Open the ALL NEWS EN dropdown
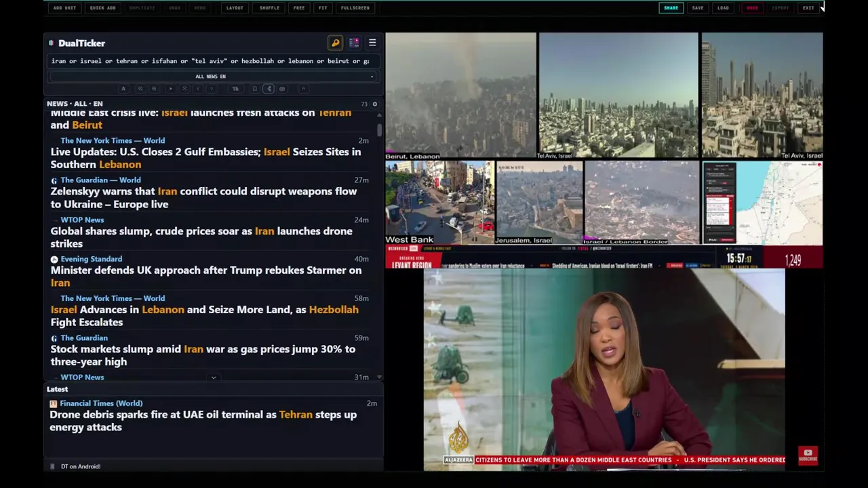This screenshot has height=488, width=868. 212,77
